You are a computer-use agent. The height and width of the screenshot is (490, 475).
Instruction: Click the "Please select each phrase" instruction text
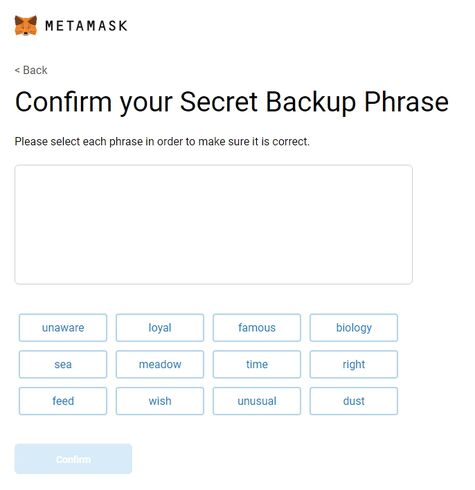click(162, 142)
